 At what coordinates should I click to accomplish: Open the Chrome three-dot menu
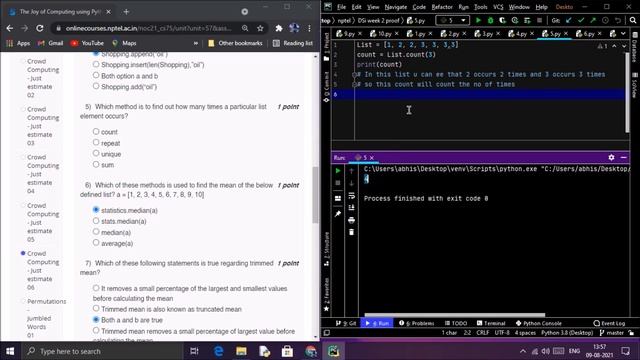coord(309,28)
